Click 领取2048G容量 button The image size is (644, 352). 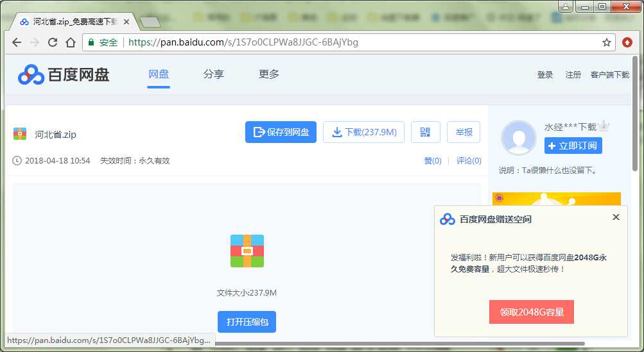[532, 312]
